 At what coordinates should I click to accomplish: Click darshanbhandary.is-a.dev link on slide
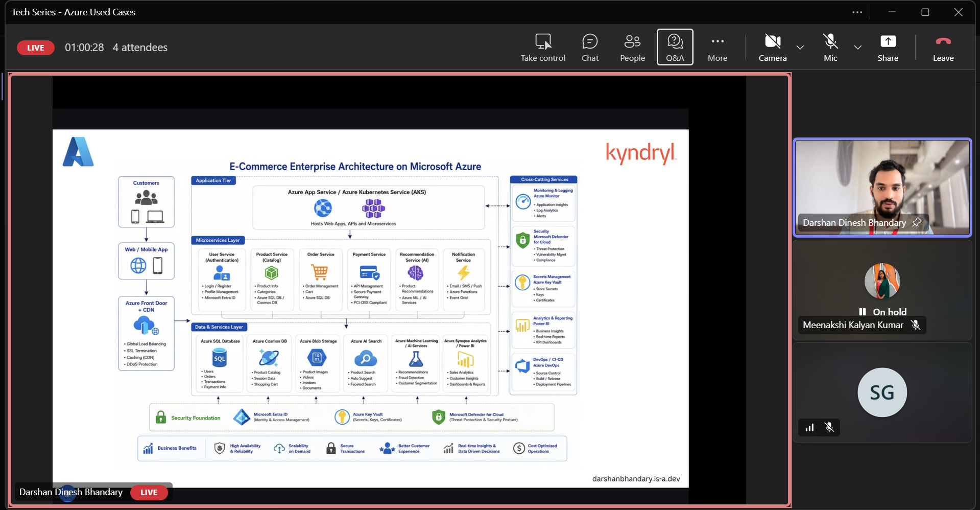[636, 479]
